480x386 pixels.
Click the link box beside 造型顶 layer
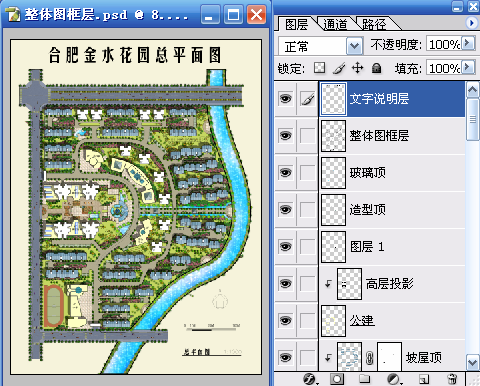(307, 210)
